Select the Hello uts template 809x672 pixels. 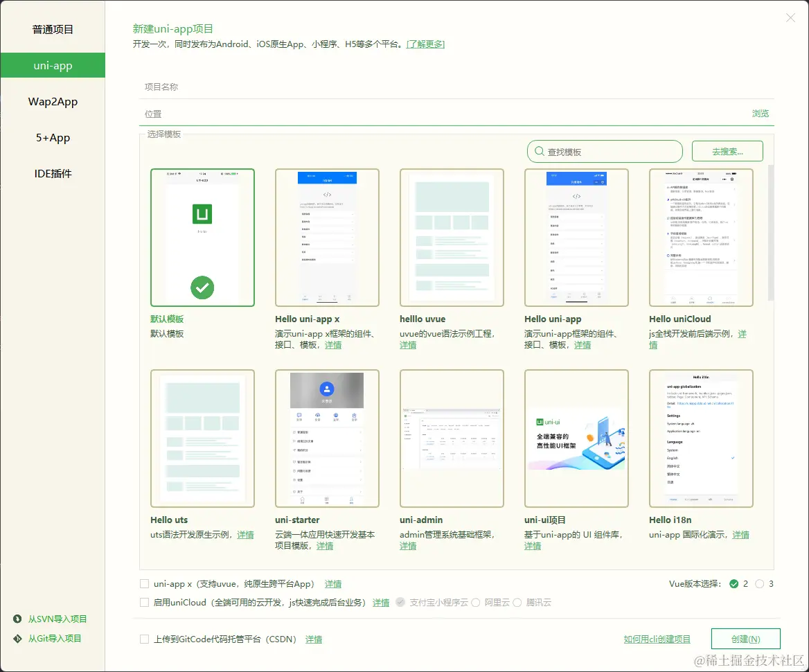pyautogui.click(x=202, y=439)
